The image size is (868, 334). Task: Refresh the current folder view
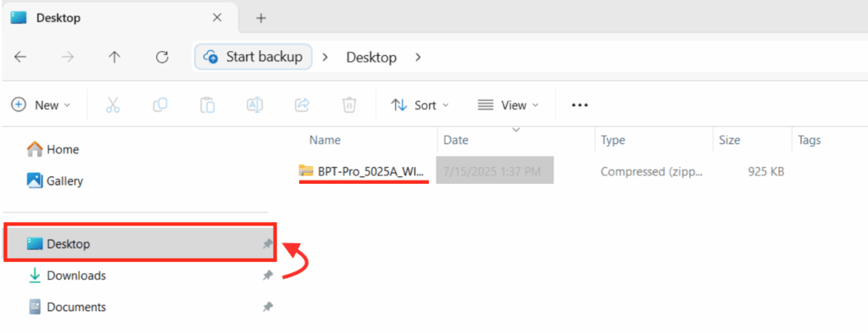tap(162, 57)
